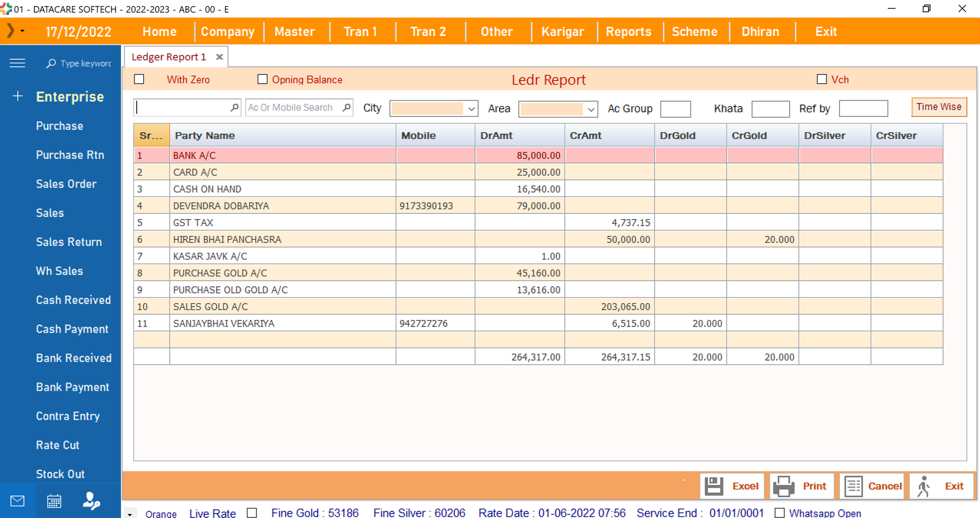Click Exit in the top menu bar

click(826, 32)
